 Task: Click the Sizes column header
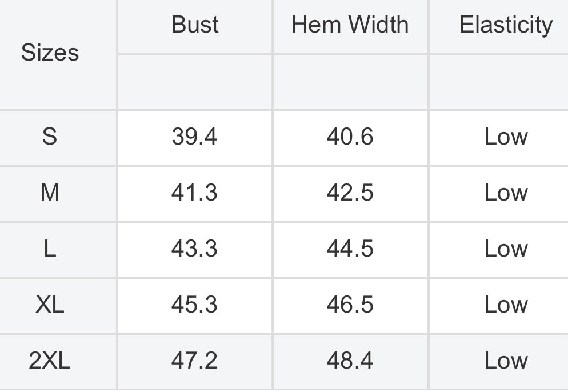tap(50, 53)
